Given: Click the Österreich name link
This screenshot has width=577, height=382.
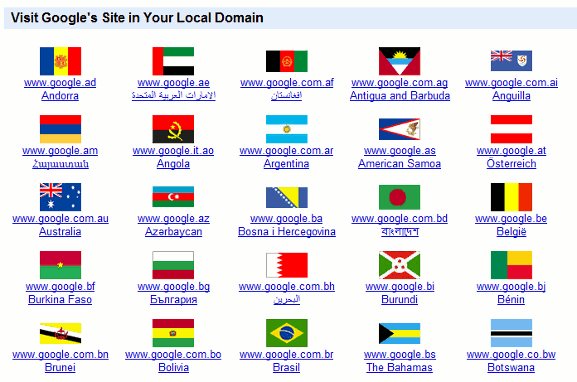Looking at the screenshot, I should tap(511, 163).
